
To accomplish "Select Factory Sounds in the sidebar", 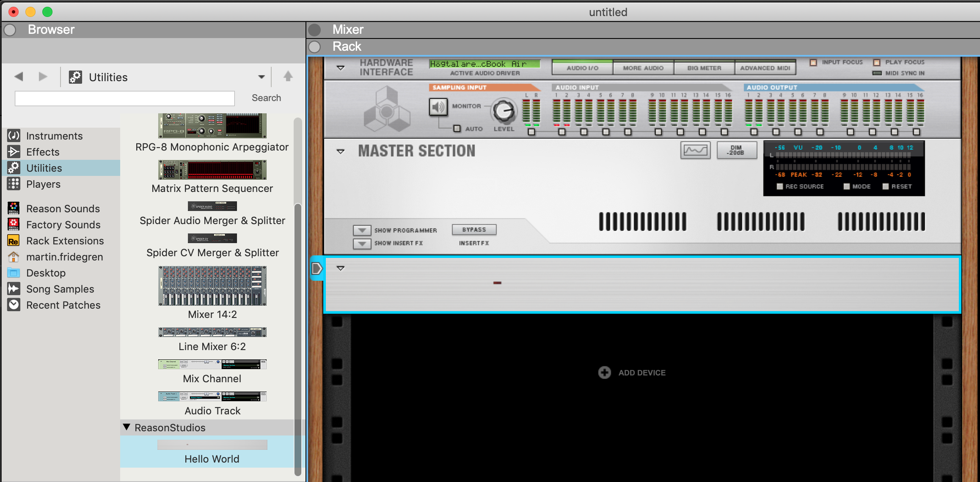I will (63, 225).
